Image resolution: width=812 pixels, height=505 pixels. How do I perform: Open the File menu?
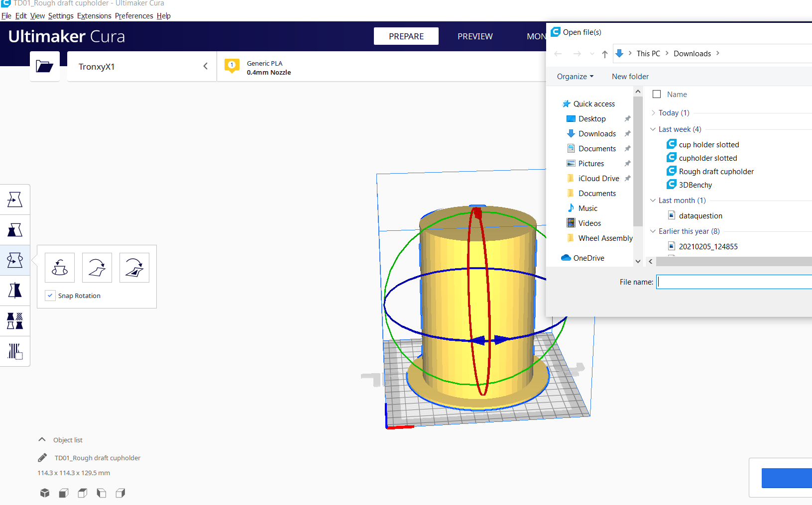(x=6, y=16)
